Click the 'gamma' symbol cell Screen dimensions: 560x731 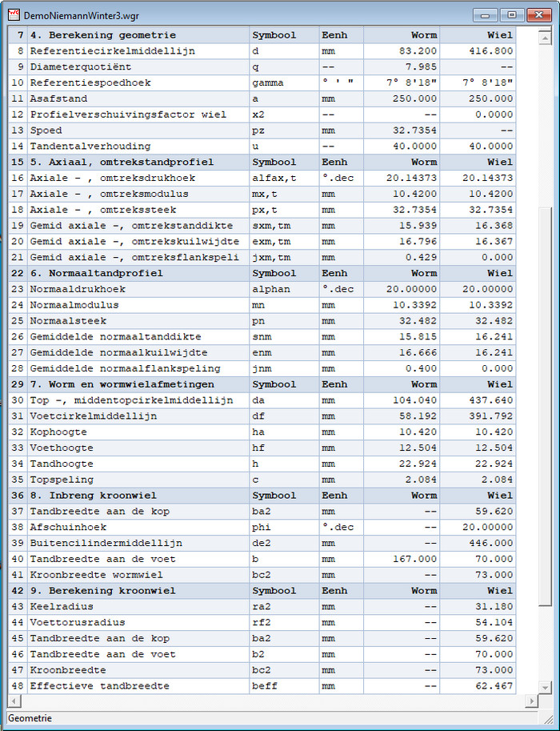pyautogui.click(x=284, y=82)
